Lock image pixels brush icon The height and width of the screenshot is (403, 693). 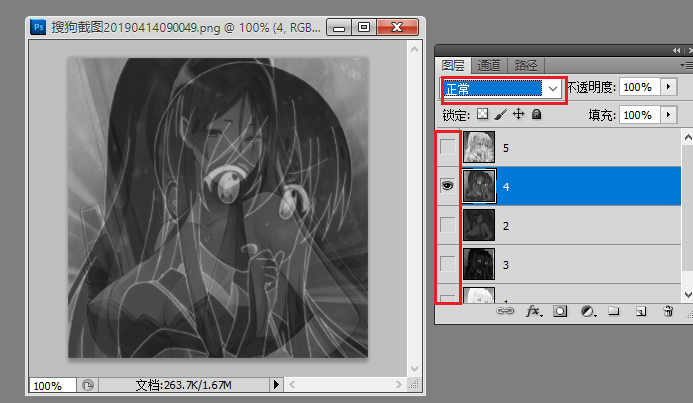pyautogui.click(x=500, y=114)
